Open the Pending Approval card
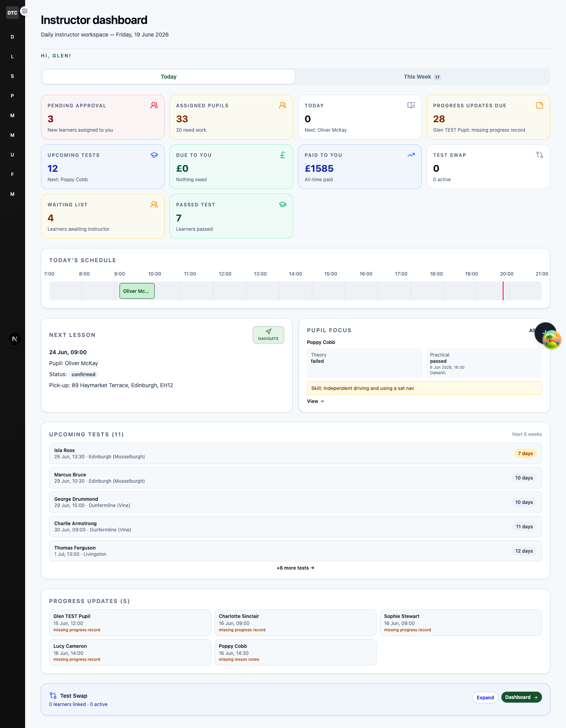The height and width of the screenshot is (728, 566). click(103, 117)
